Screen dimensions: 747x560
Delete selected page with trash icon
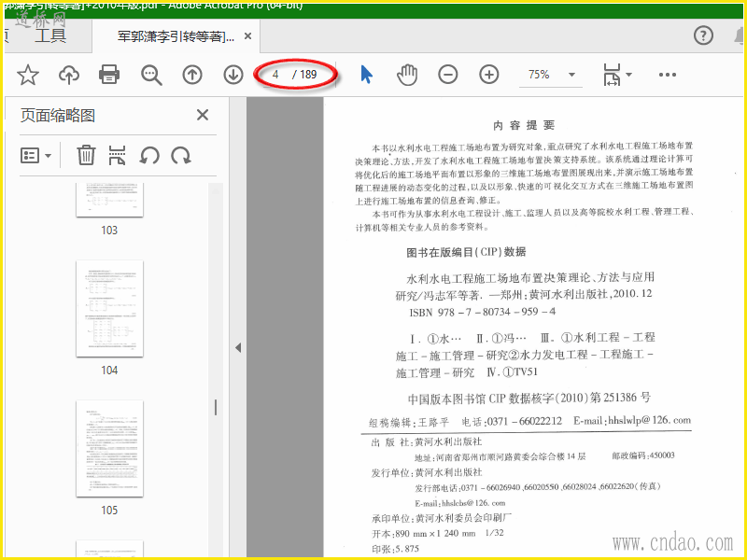coord(86,155)
